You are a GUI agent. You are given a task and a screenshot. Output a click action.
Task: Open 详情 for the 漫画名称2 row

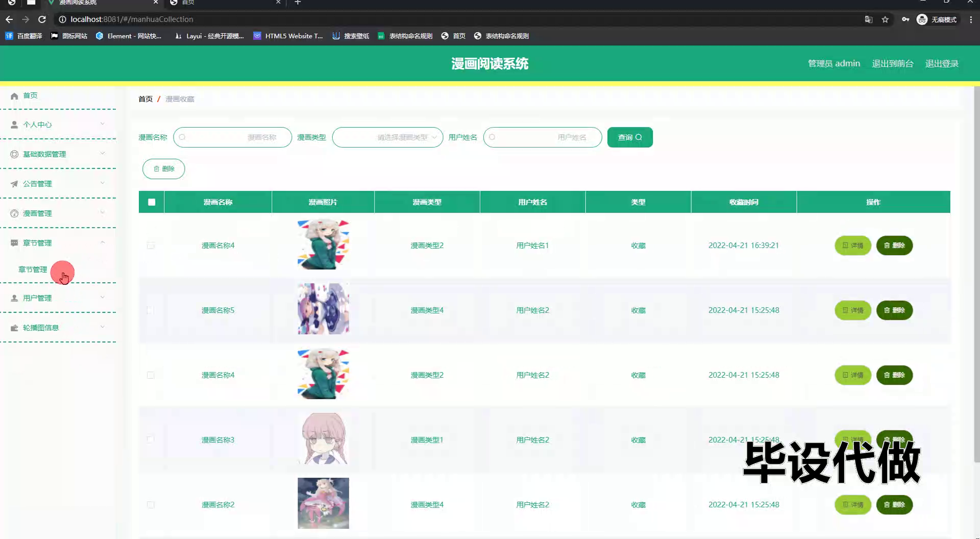(x=853, y=505)
